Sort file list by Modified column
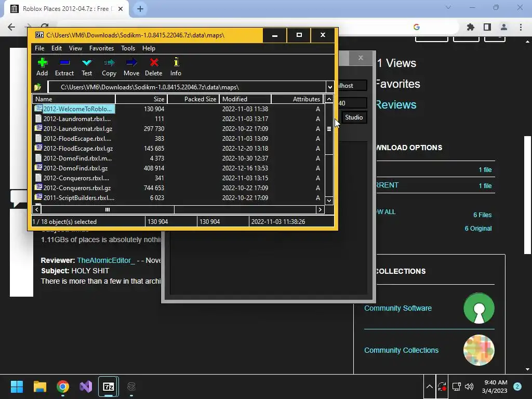Viewport: 532px width, 399px height. click(x=245, y=99)
